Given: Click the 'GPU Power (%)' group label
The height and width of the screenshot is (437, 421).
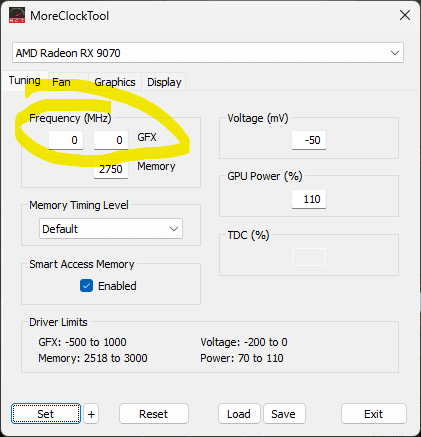Looking at the screenshot, I should (x=265, y=176).
